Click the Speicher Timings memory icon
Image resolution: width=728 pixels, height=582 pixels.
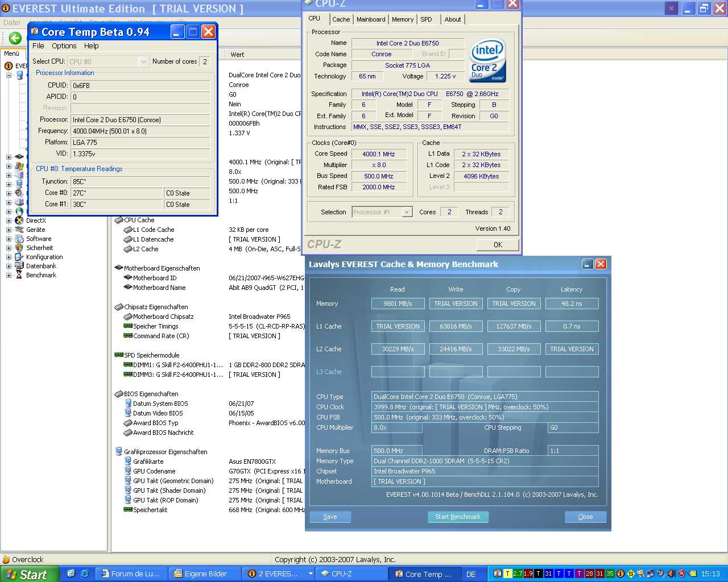click(x=128, y=326)
